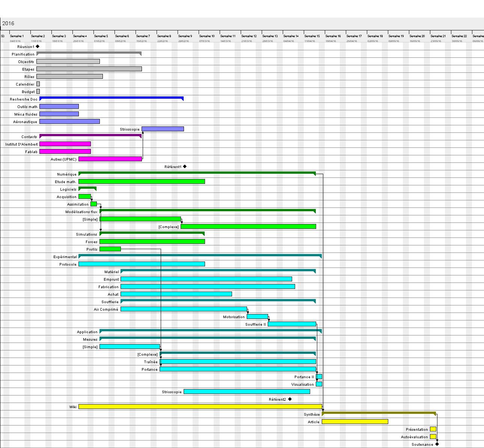484x448 pixels.
Task: Select the Soutenance milestone diamond
Action: [x=437, y=444]
